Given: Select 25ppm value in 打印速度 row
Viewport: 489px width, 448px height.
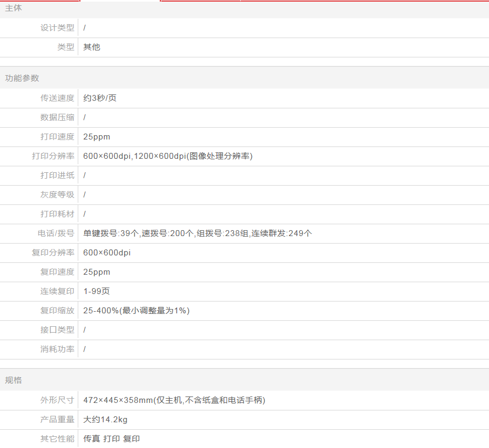Looking at the screenshot, I should [x=97, y=137].
